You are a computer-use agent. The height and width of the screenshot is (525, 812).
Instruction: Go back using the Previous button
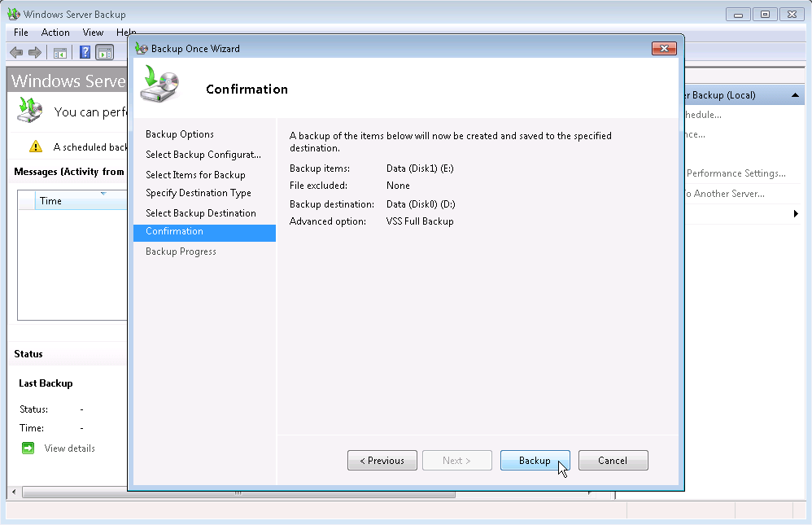382,460
